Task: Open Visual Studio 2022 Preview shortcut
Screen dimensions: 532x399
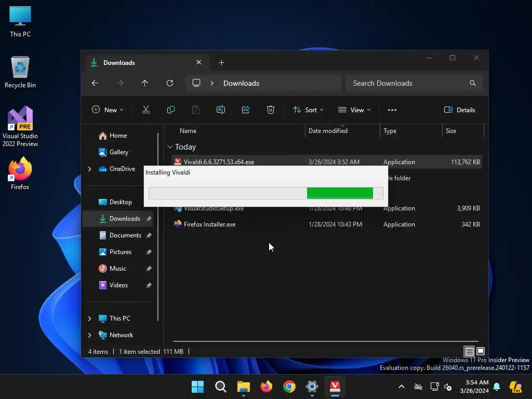Action: click(20, 126)
